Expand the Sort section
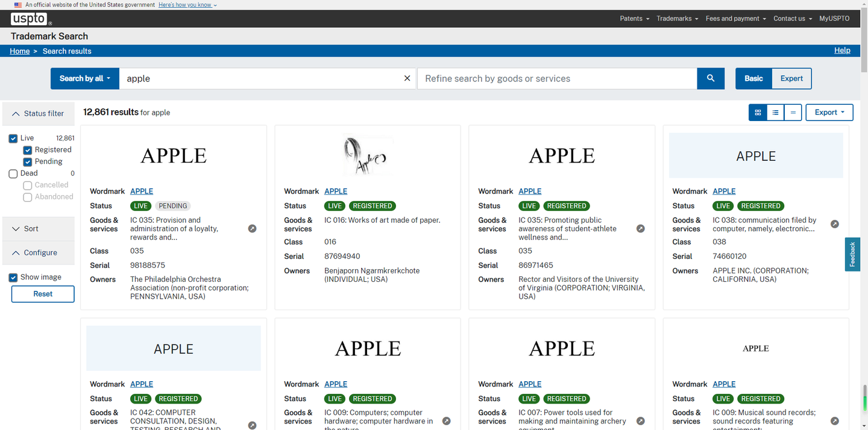Image resolution: width=868 pixels, height=430 pixels. [x=39, y=229]
